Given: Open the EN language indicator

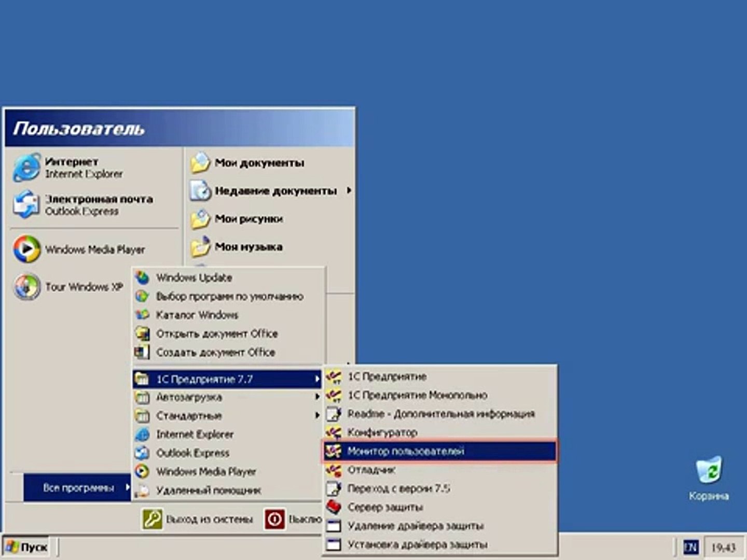Looking at the screenshot, I should pos(690,548).
